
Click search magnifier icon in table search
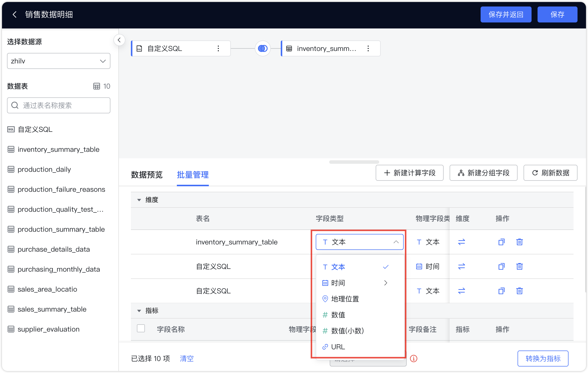coord(15,105)
